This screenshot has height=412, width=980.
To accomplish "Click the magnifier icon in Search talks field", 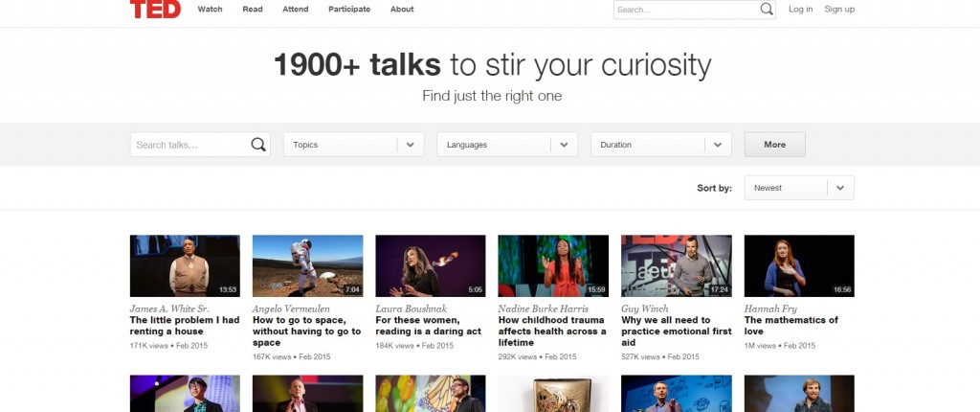I will 258,145.
